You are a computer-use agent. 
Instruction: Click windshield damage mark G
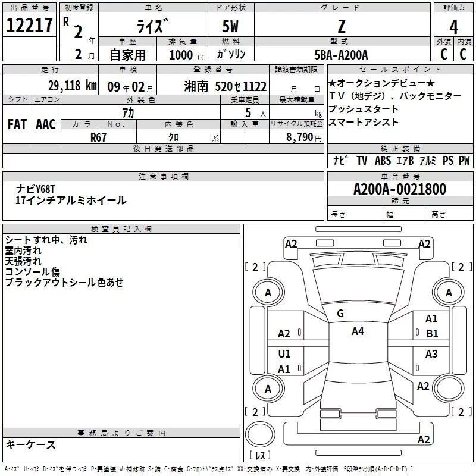(x=340, y=314)
